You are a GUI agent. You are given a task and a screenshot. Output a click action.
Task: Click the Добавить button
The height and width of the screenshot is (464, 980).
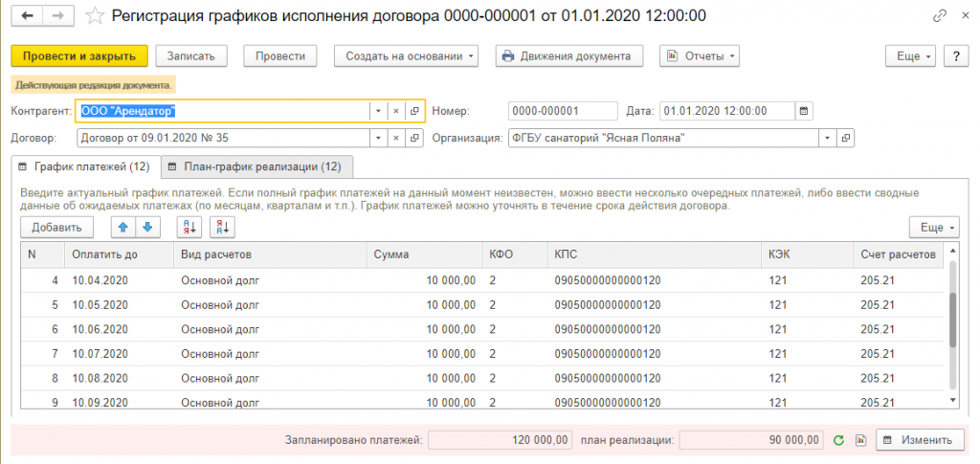pyautogui.click(x=56, y=227)
